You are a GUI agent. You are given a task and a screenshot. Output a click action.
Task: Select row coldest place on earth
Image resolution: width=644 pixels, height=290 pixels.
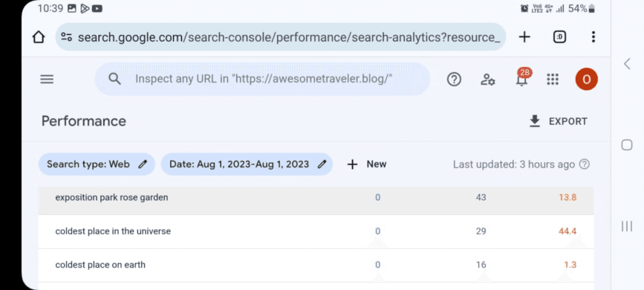click(316, 265)
